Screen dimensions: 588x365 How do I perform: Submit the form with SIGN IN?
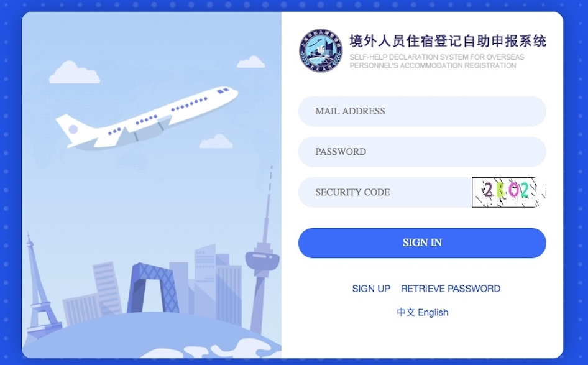tap(422, 243)
